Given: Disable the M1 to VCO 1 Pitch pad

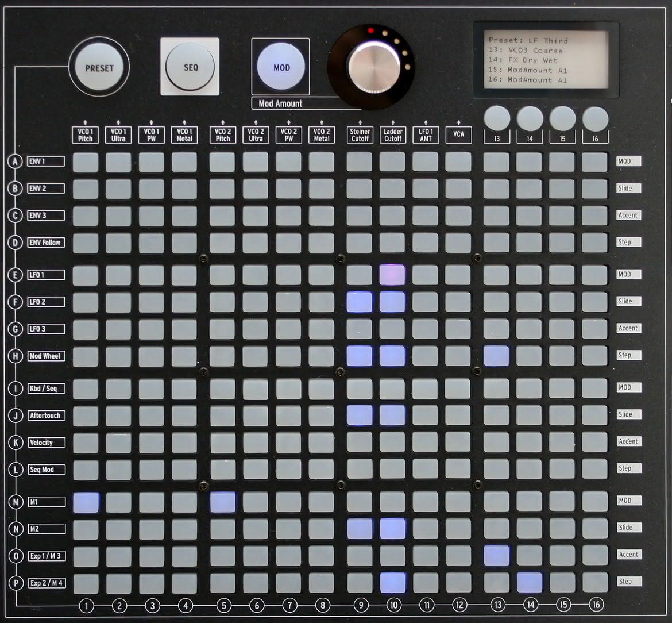Looking at the screenshot, I should 86,502.
